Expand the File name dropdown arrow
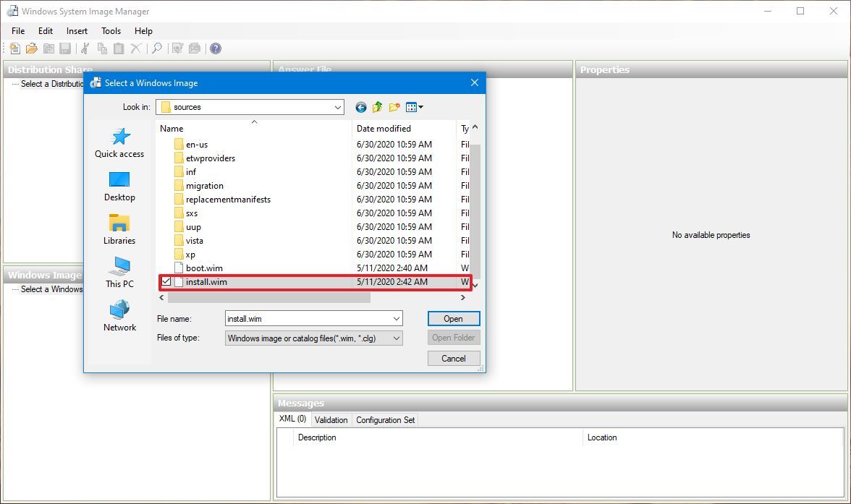Image resolution: width=851 pixels, height=504 pixels. coord(397,318)
